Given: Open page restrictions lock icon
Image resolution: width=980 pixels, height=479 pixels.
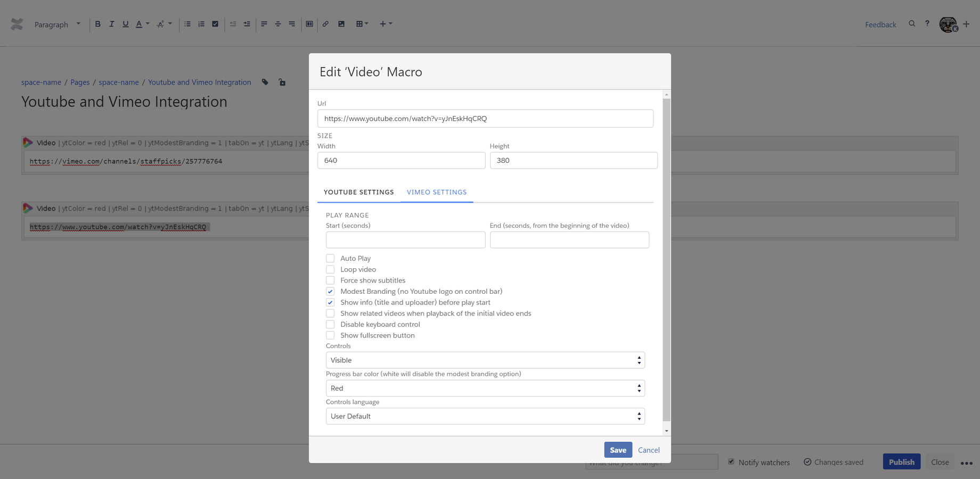Looking at the screenshot, I should pyautogui.click(x=282, y=82).
